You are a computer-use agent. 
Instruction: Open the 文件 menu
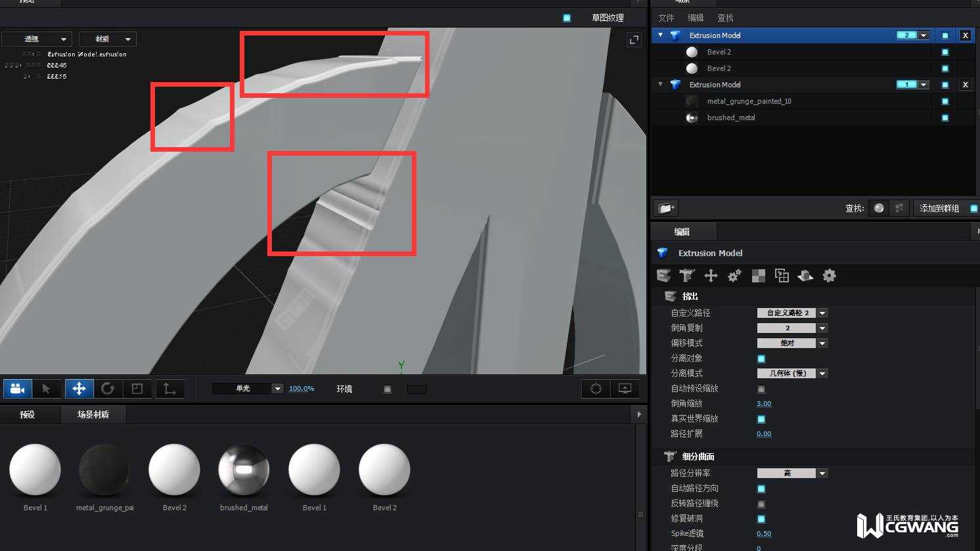tap(667, 18)
